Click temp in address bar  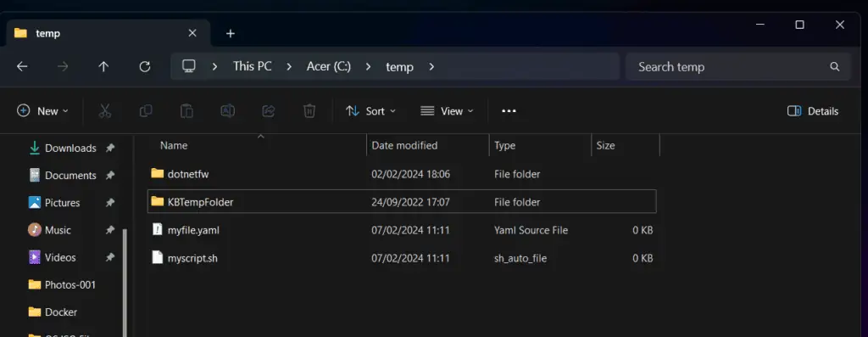point(400,67)
